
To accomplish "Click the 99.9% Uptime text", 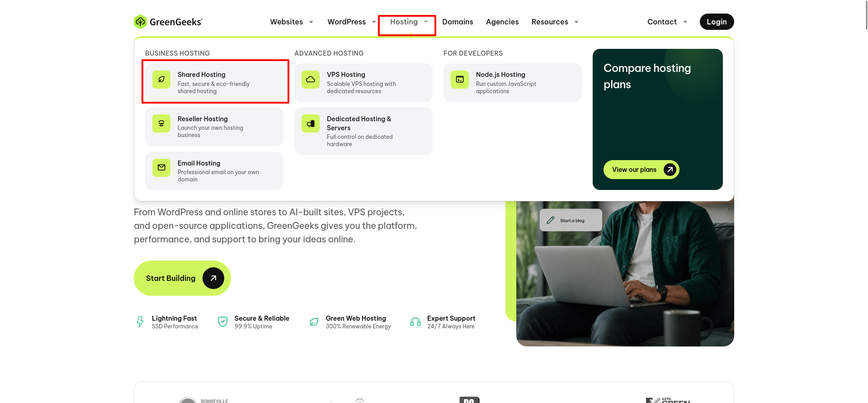I will (253, 327).
